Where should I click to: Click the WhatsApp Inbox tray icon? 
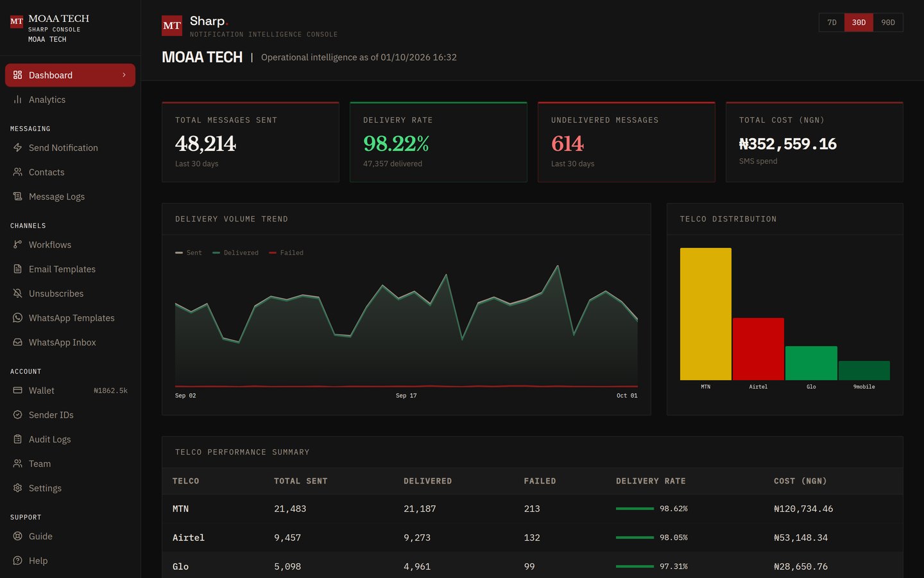coord(17,342)
